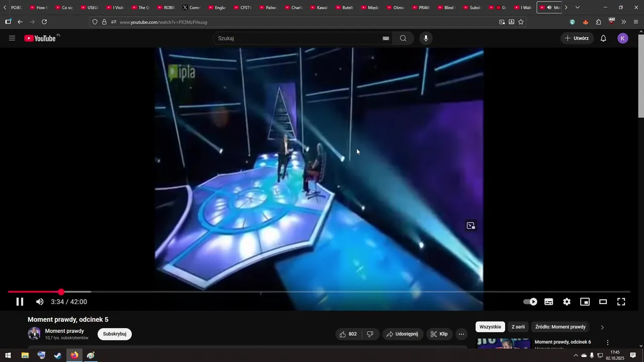The image size is (644, 362).
Task: Click the address bar URL
Action: 164,22
